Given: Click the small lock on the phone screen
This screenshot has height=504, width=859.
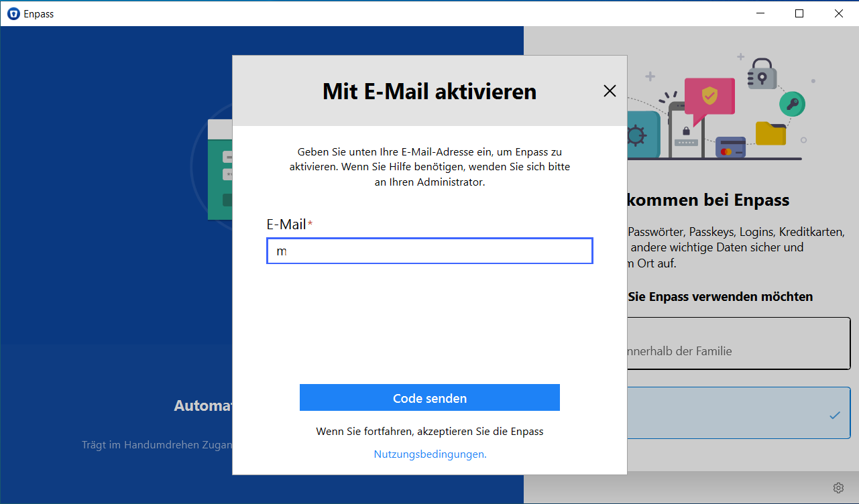Looking at the screenshot, I should pos(686,131).
